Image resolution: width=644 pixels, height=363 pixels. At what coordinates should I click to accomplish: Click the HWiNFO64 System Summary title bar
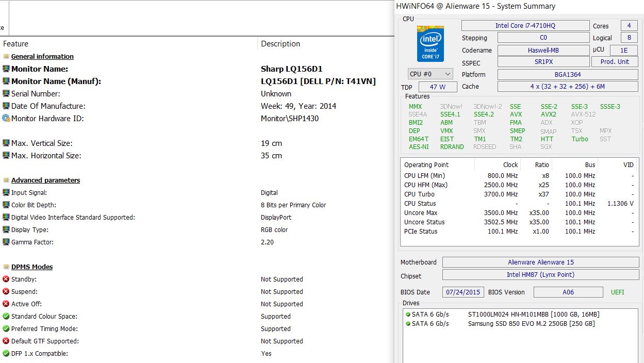(519, 7)
